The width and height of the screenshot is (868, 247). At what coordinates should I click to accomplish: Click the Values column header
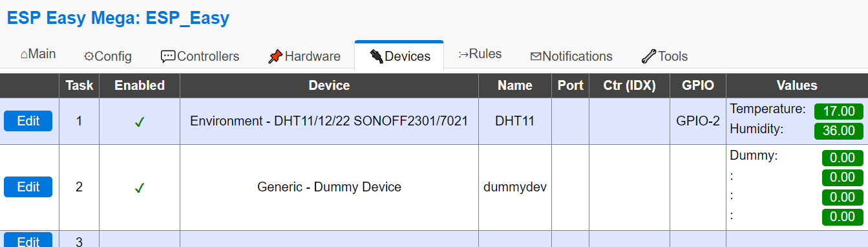797,85
